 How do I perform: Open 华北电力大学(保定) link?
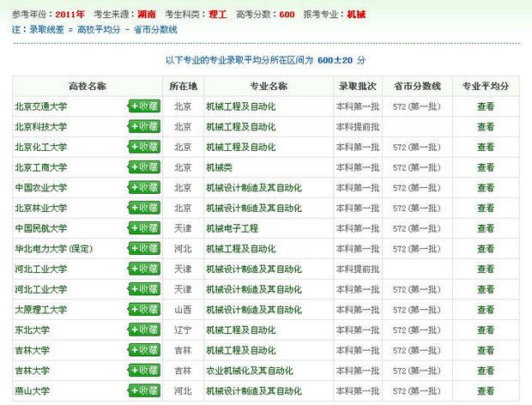tap(53, 249)
